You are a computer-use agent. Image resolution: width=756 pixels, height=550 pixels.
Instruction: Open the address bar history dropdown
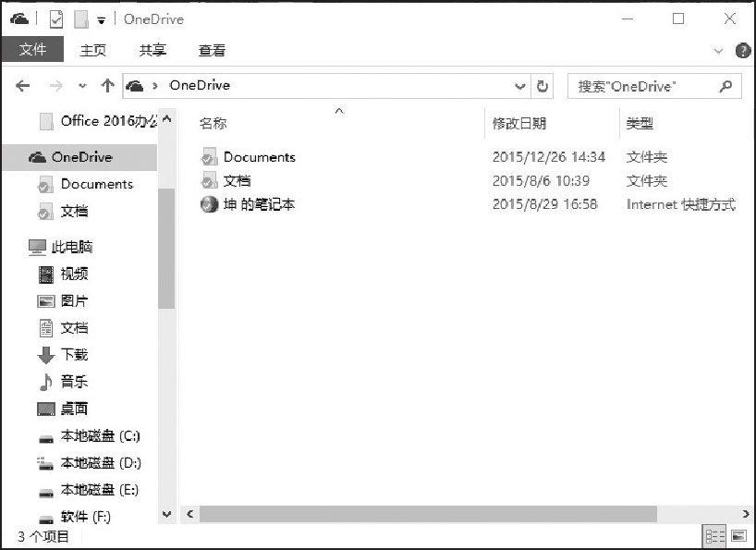pos(519,86)
